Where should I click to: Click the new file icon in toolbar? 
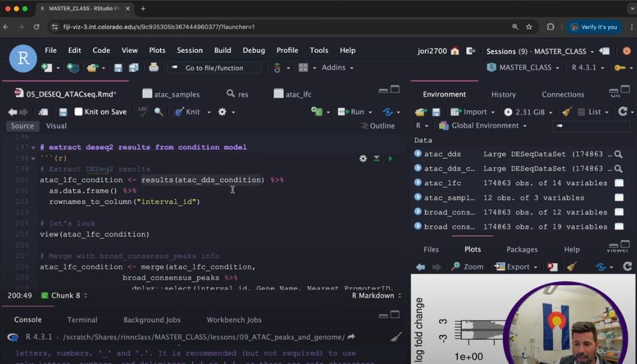47,67
